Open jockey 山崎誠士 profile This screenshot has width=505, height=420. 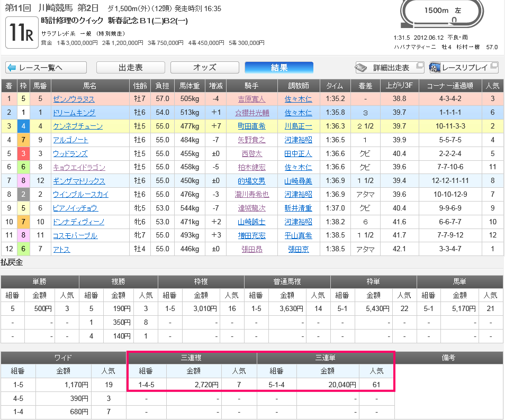[x=251, y=222]
